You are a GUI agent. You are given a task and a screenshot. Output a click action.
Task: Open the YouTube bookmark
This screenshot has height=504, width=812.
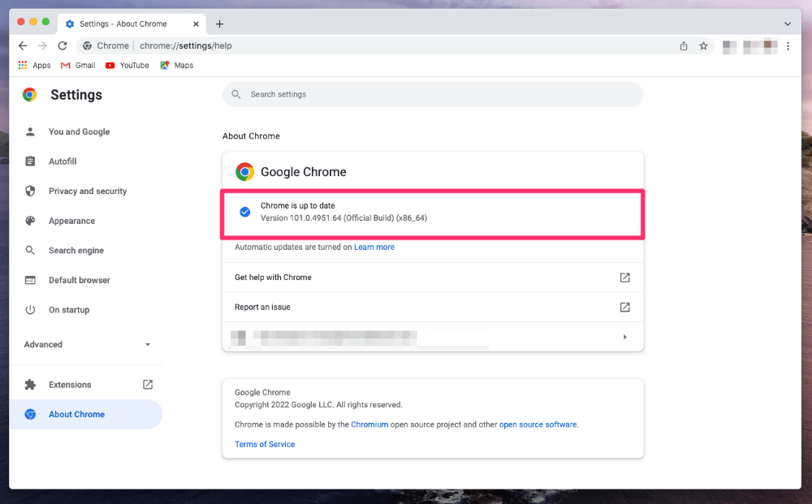tap(127, 65)
